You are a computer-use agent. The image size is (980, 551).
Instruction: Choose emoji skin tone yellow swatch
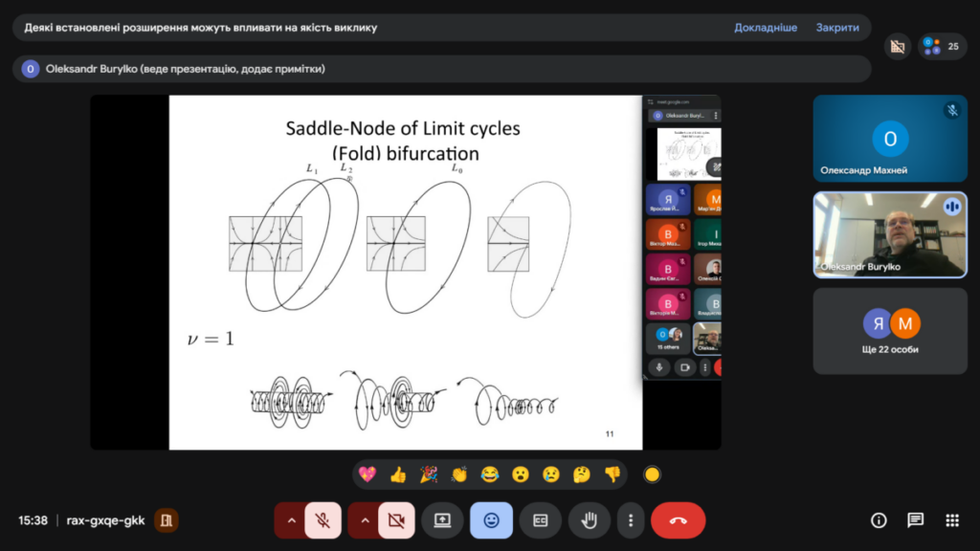click(652, 474)
